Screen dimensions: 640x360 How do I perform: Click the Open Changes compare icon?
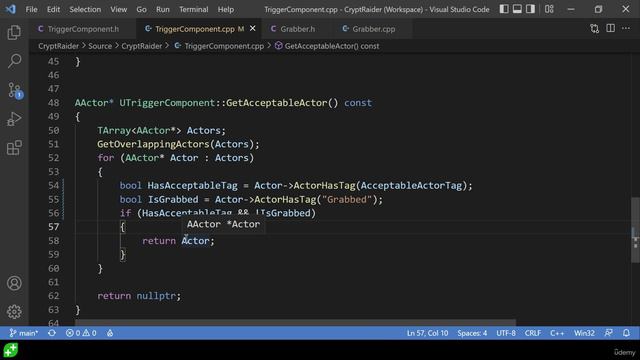[595, 29]
